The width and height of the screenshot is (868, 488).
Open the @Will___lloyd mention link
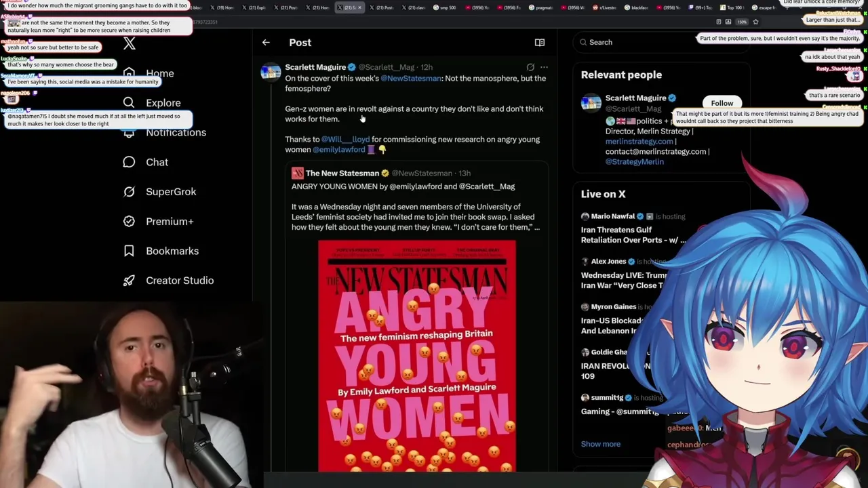345,140
